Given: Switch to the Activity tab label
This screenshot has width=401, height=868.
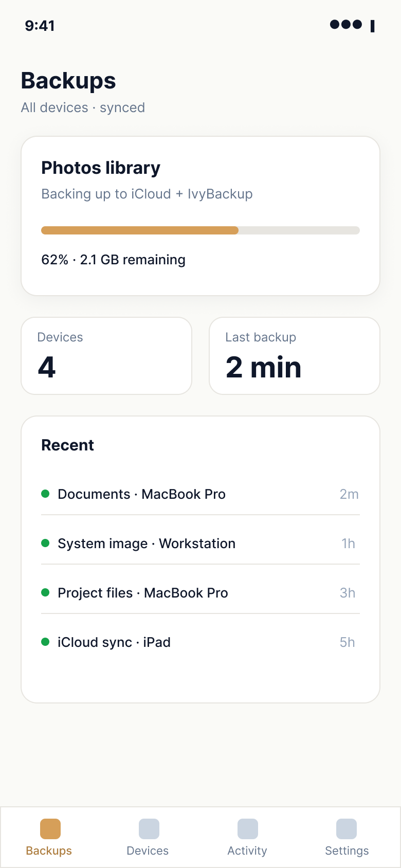Looking at the screenshot, I should click(x=247, y=851).
